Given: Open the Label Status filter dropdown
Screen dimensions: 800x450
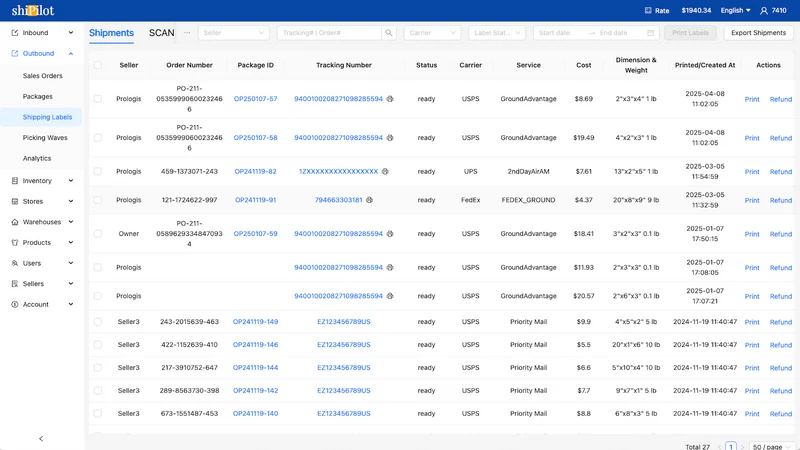Looking at the screenshot, I should 497,33.
